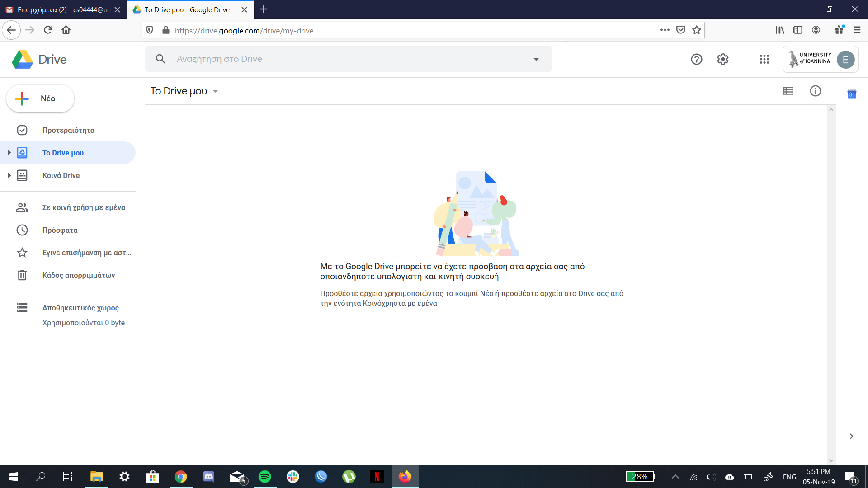
Task: Switch to list layout view
Action: pos(788,91)
